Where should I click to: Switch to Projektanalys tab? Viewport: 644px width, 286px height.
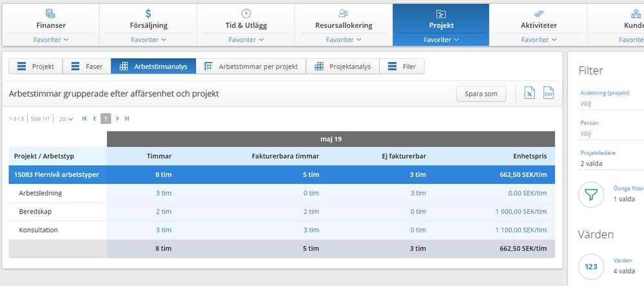(x=343, y=66)
